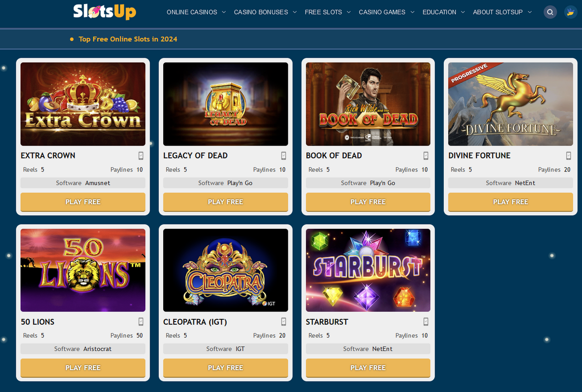The image size is (582, 392).
Task: Expand the Casino Bonuses dropdown
Action: tap(265, 12)
